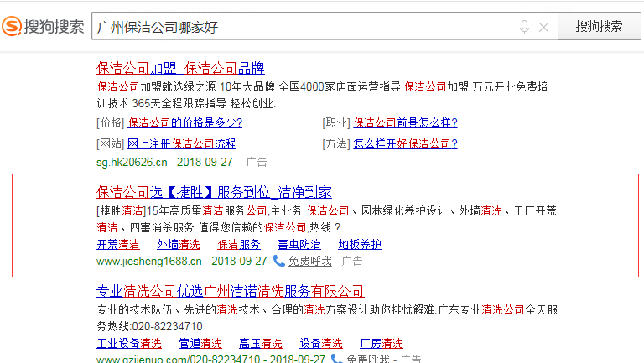Viewport: 644px width, 363px height.
Task: Click URL text sg.hk20626.cn - 2018-09-27
Action: pyautogui.click(x=164, y=162)
